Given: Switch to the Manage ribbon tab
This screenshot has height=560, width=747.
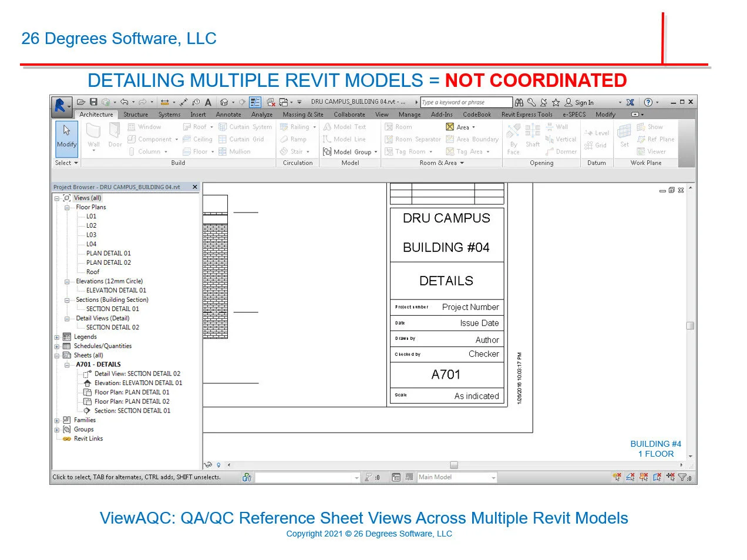Looking at the screenshot, I should [409, 115].
